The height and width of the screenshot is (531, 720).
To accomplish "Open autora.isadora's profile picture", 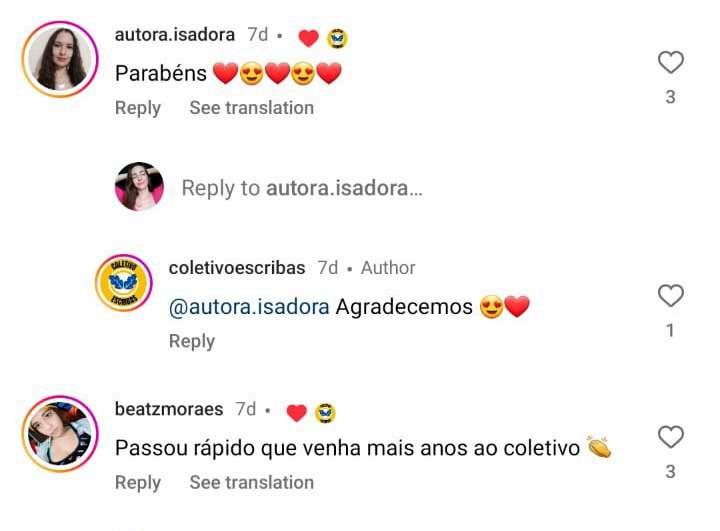I will click(x=60, y=59).
